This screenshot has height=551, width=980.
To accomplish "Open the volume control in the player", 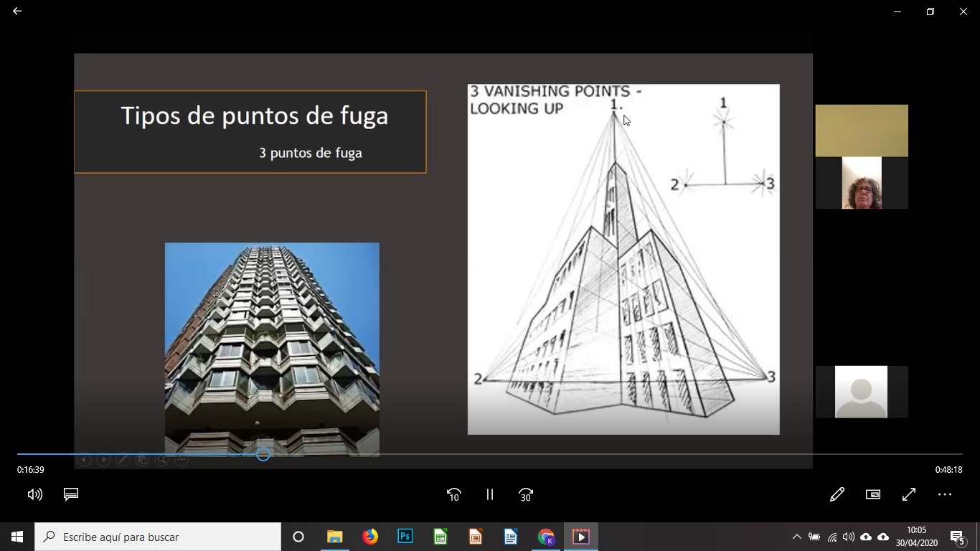I will pos(34,494).
